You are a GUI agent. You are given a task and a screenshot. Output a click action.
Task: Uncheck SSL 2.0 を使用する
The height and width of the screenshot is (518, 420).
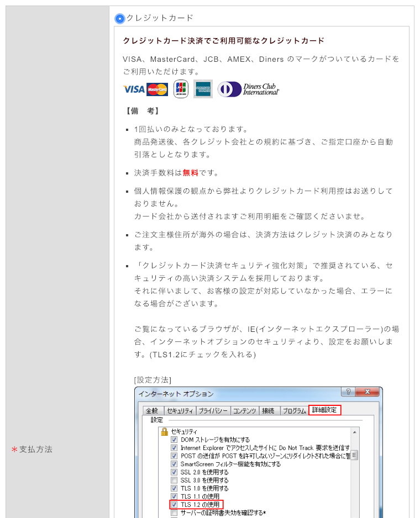tap(174, 472)
